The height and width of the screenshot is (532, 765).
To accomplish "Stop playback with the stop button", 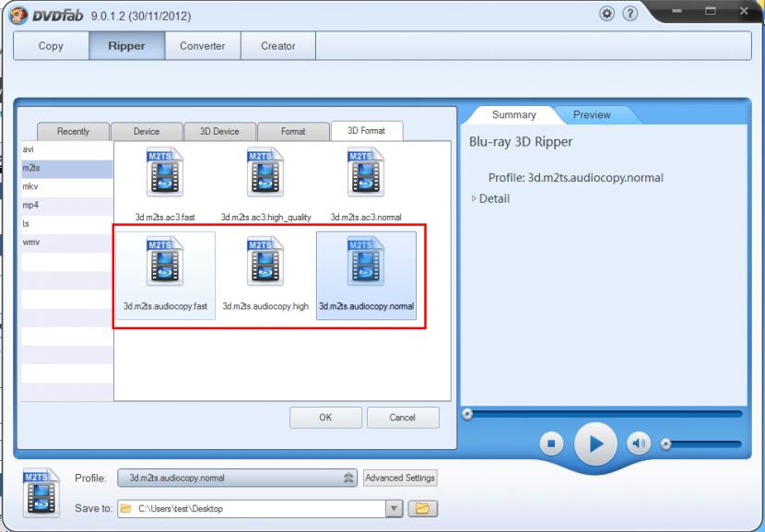I will tap(551, 444).
